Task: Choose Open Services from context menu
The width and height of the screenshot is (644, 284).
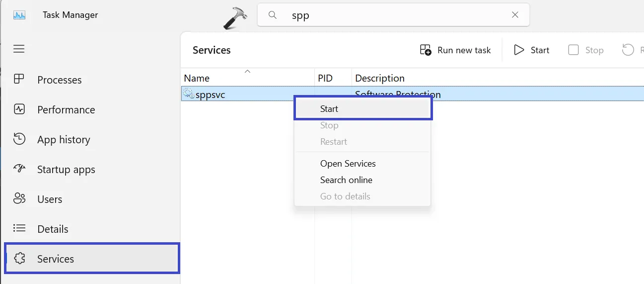Action: point(348,164)
